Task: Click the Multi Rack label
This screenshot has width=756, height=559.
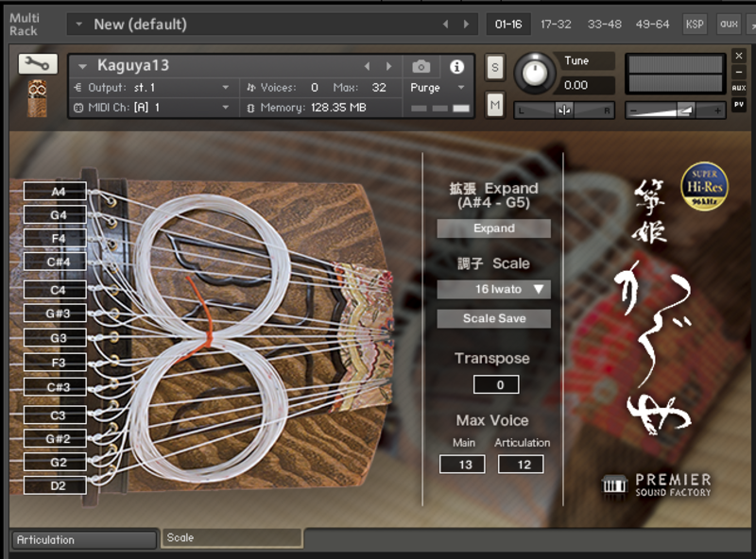Action: click(25, 25)
